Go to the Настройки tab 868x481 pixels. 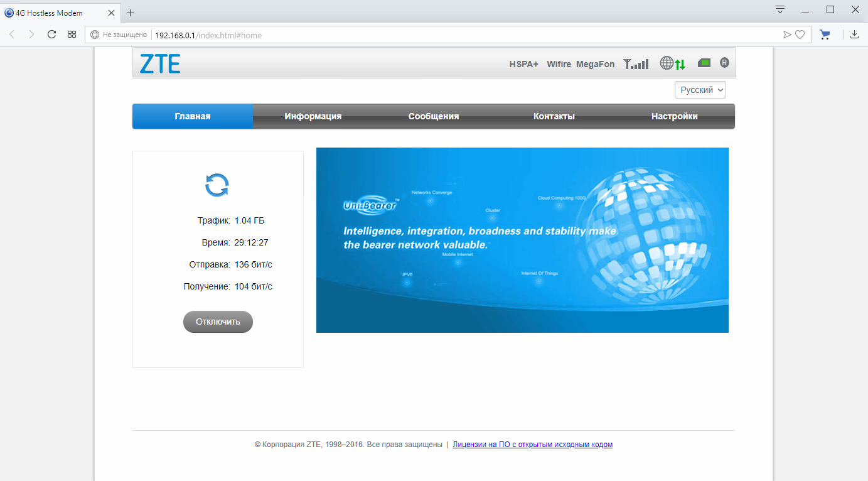click(x=674, y=116)
